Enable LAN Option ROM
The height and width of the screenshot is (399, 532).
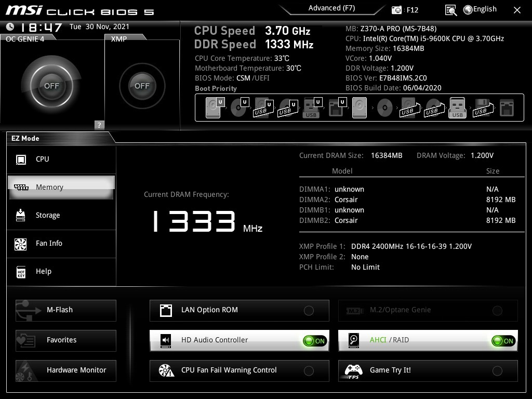(x=239, y=310)
